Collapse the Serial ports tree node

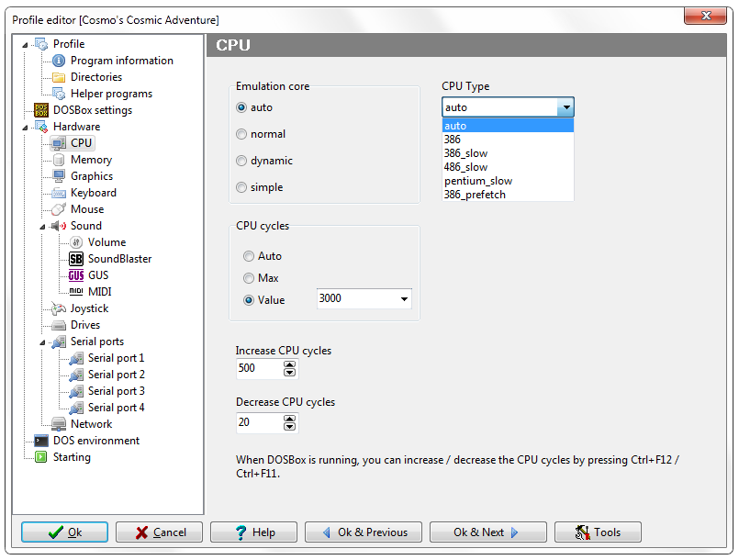tap(42, 342)
